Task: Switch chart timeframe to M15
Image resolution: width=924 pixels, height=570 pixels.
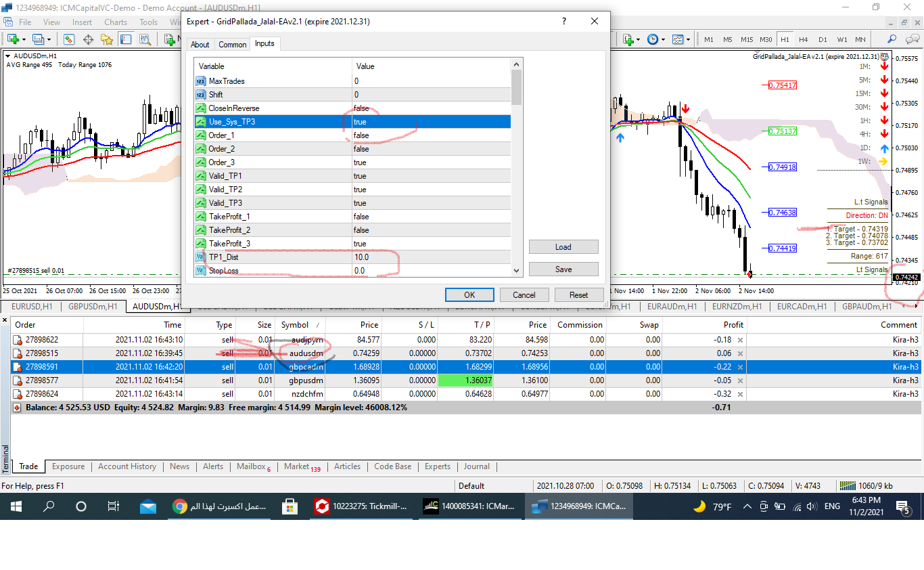Action: (x=747, y=39)
